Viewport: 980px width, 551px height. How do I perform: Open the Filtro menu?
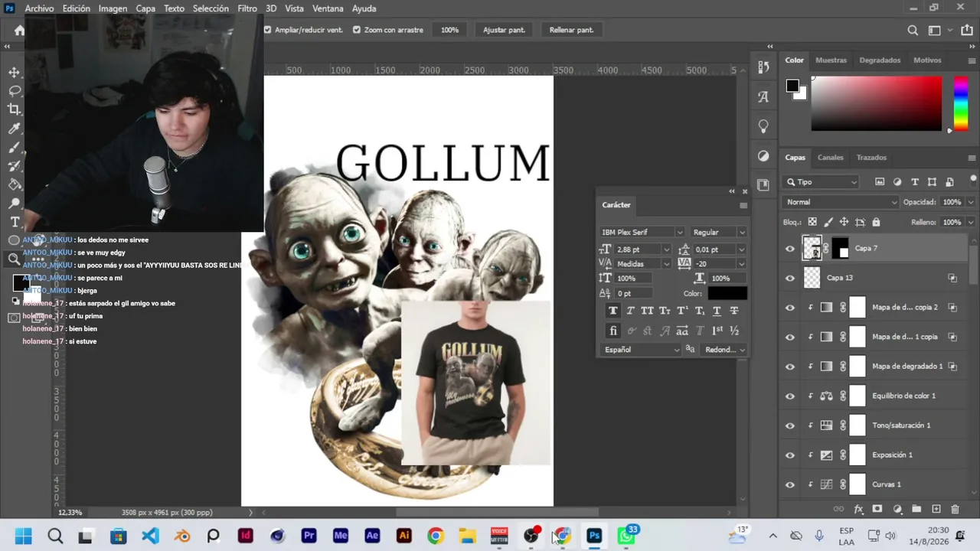(247, 8)
